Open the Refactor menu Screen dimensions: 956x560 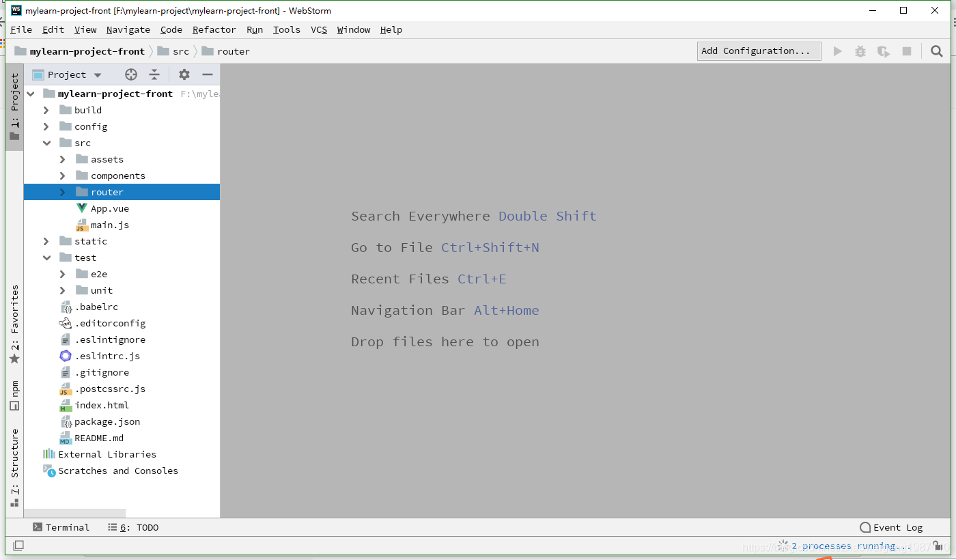tap(214, 29)
